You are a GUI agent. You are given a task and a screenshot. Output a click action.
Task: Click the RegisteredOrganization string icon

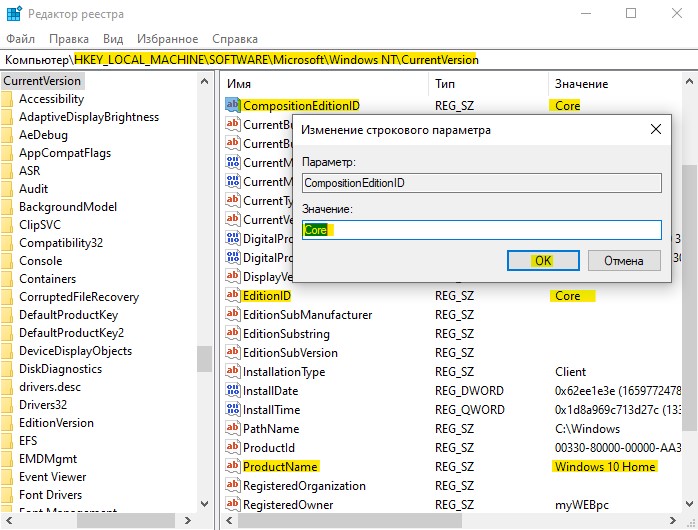pos(233,485)
